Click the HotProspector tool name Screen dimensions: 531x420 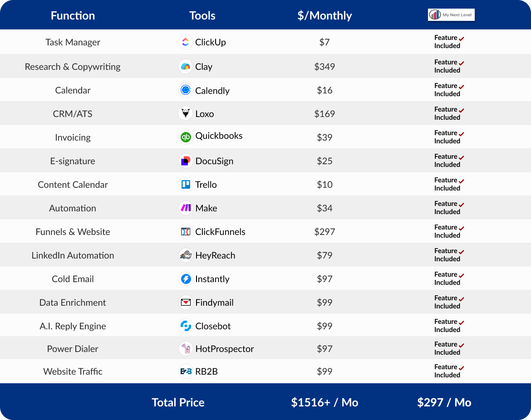[224, 349]
